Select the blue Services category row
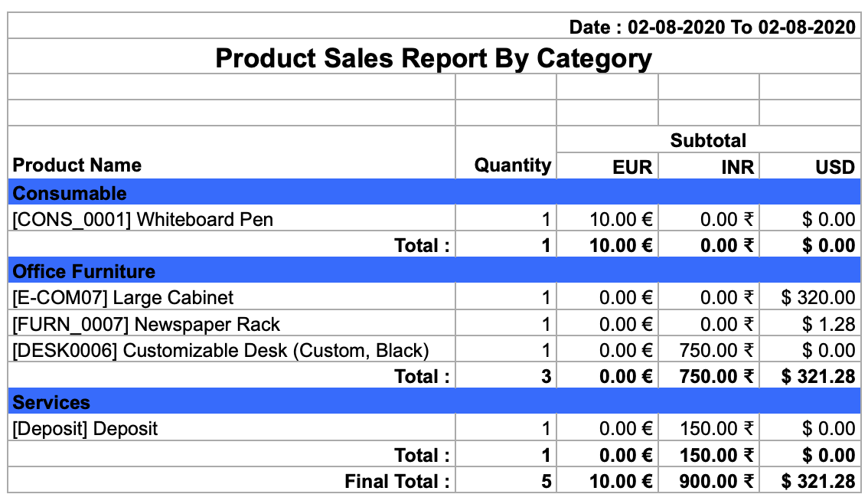Screen dimensions: 868x504 (434, 401)
